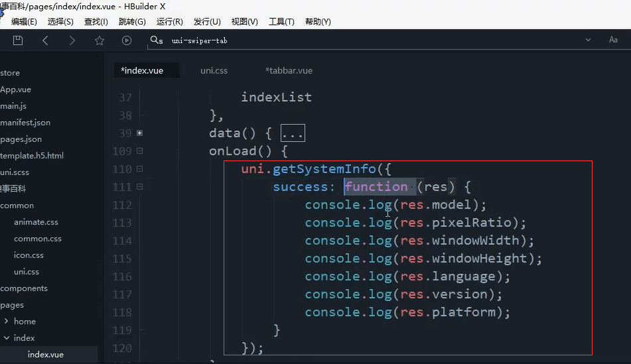The image size is (631, 364).
Task: Open the 跳转(G) menu
Action: pyautogui.click(x=132, y=22)
